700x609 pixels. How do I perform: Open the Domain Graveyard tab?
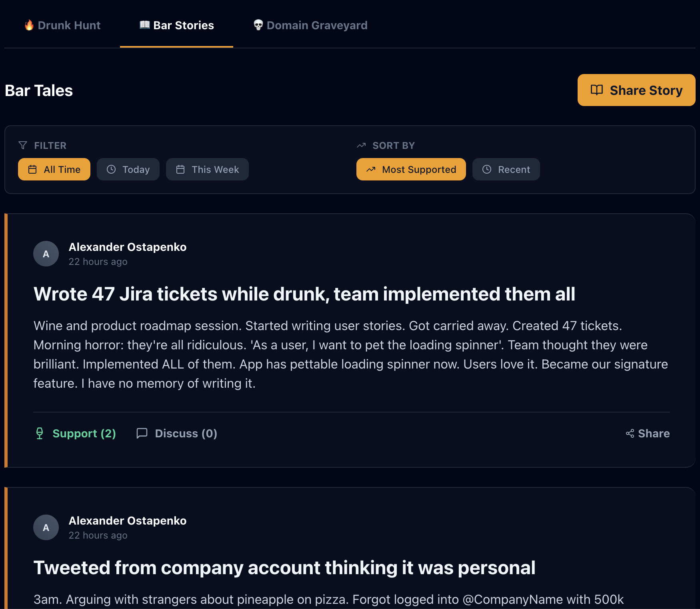310,25
